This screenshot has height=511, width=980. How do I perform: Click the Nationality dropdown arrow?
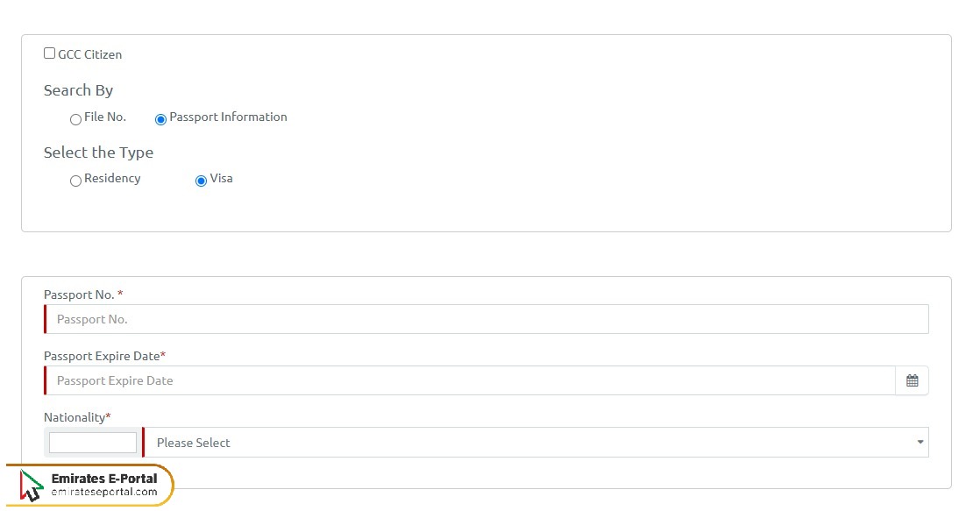point(920,442)
